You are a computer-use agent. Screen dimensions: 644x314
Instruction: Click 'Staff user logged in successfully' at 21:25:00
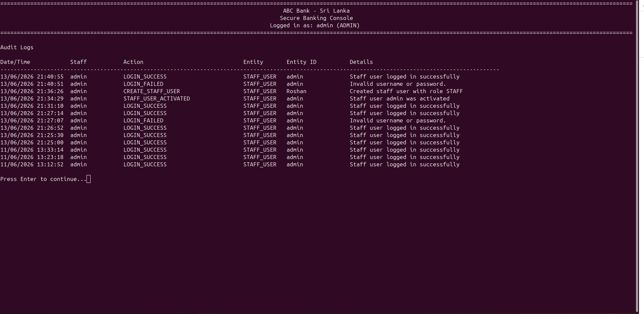(405, 142)
